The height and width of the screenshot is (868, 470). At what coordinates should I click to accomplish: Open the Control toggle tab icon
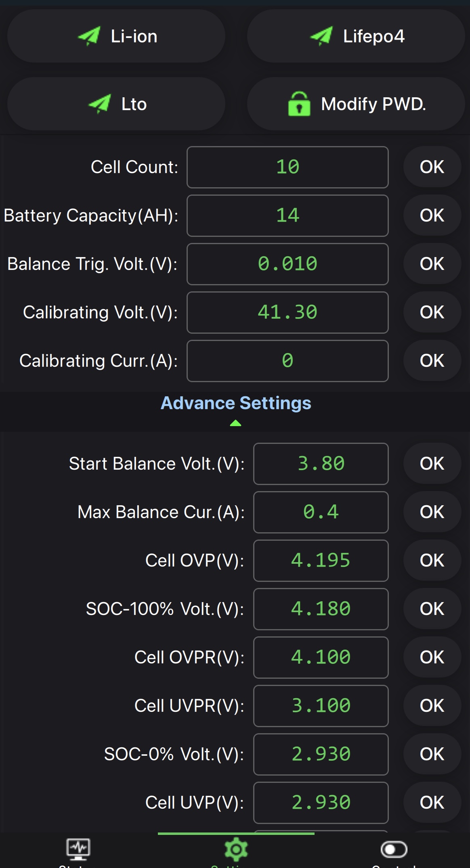pos(394,849)
